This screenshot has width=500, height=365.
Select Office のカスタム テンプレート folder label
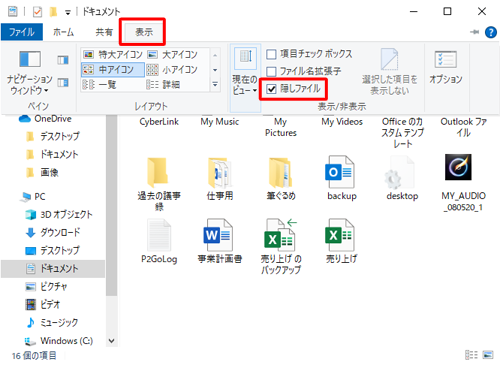coord(402,133)
